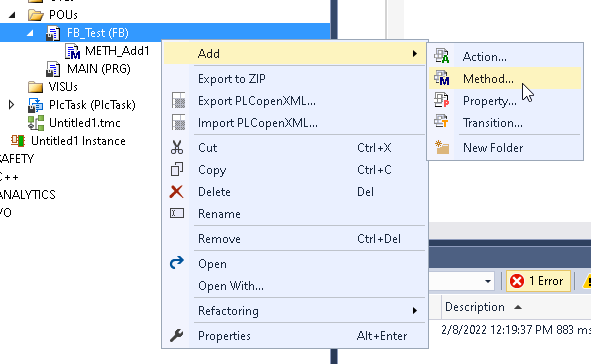Collapse the POUs folder node
Screen dimensions: 591x364
[12, 15]
